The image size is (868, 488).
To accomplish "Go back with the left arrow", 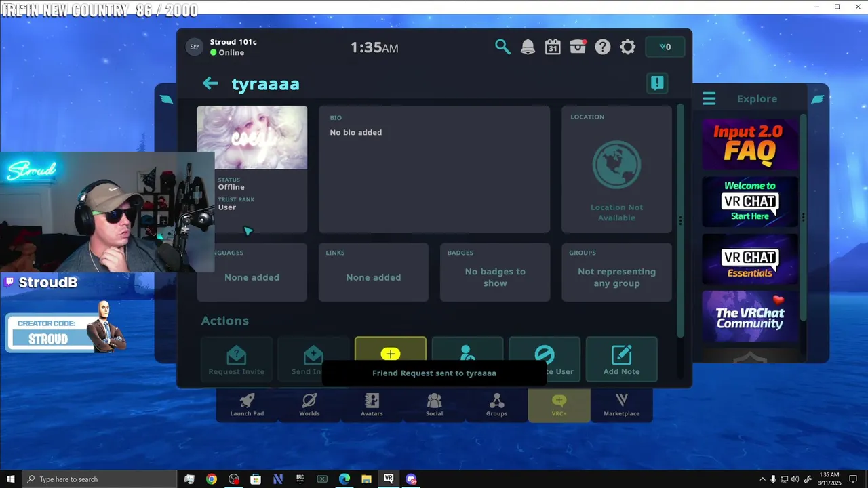I will pos(210,83).
